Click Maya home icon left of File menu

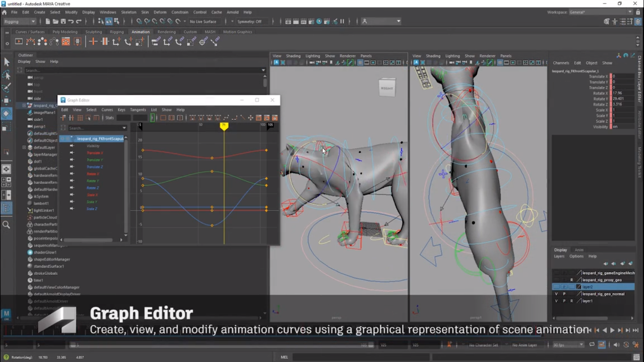(4, 12)
